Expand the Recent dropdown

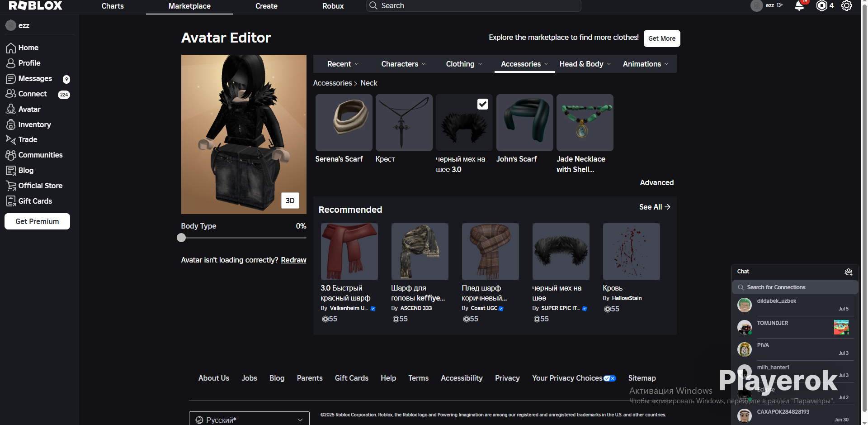coord(343,64)
